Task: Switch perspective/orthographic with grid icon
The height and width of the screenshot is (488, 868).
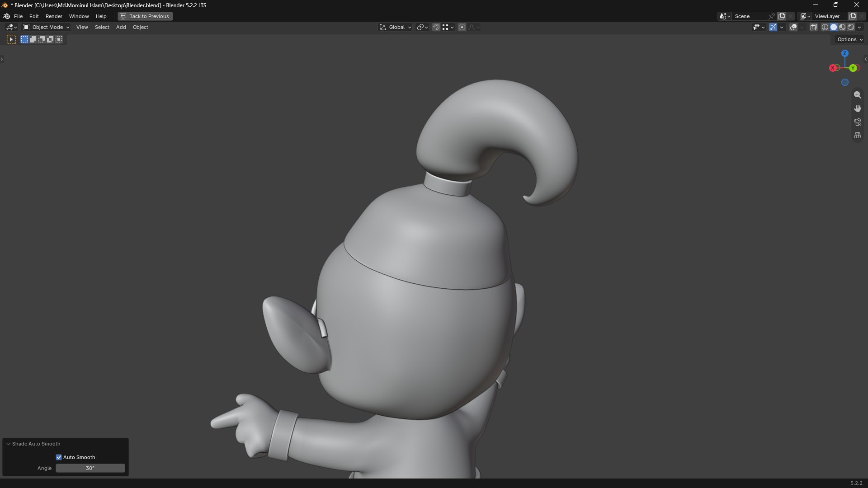Action: coord(857,136)
